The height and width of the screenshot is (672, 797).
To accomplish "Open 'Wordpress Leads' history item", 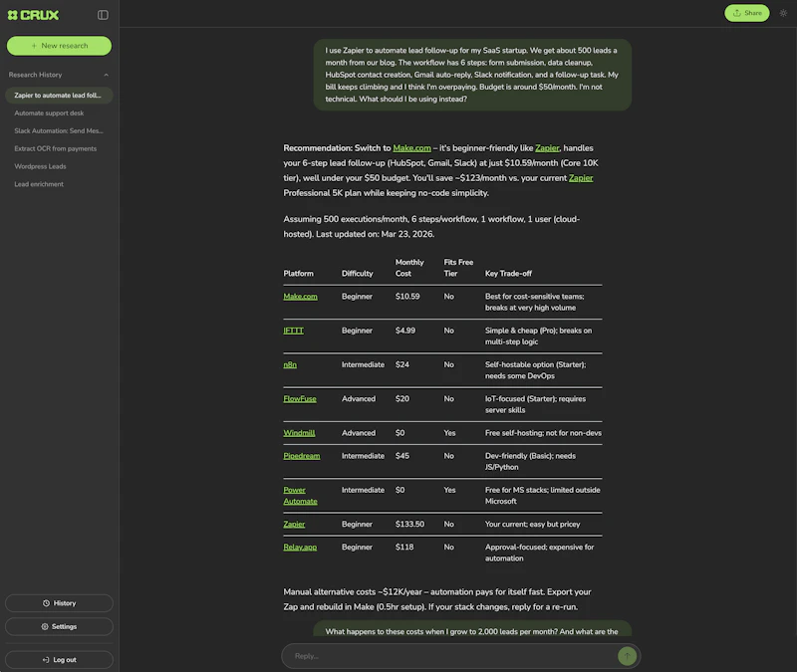I will [x=40, y=166].
